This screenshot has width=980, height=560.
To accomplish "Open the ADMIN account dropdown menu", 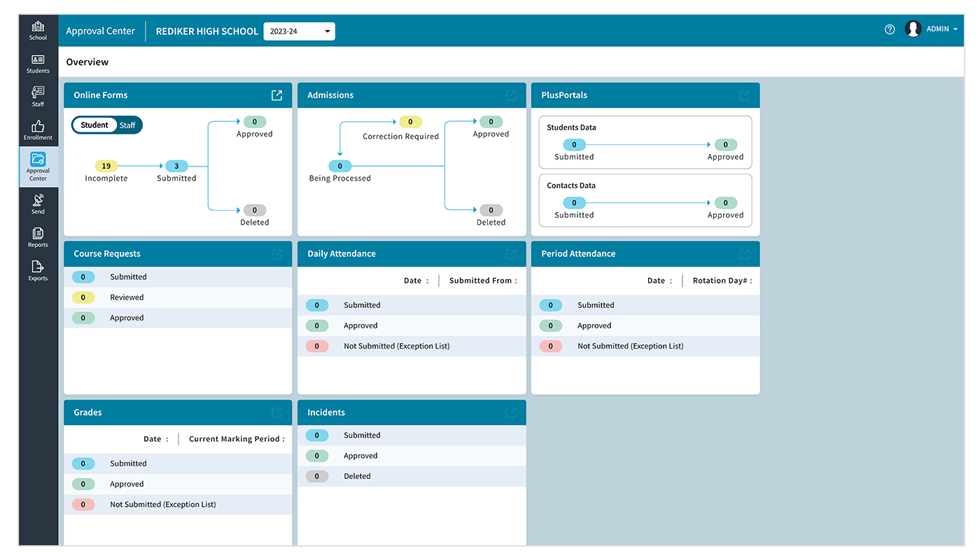I will (938, 29).
